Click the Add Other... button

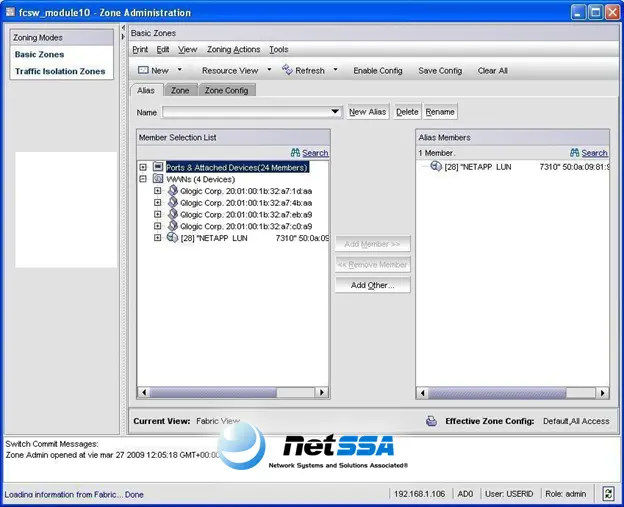click(372, 285)
